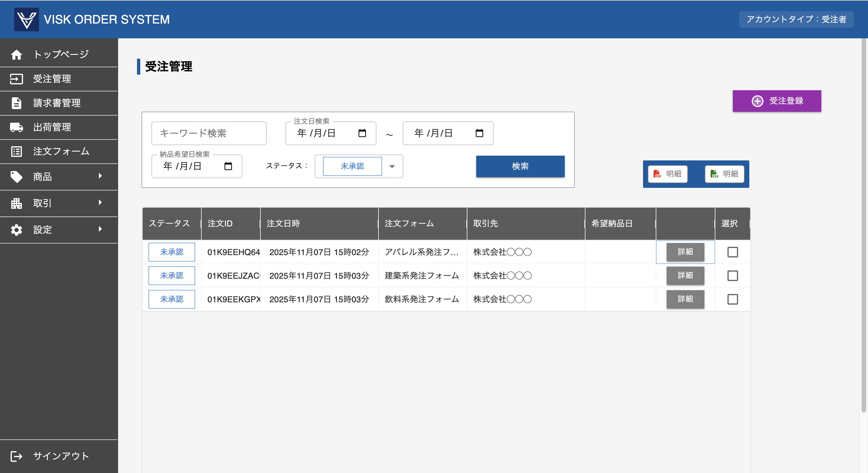Click the VISK Order System logo
This screenshot has width=868, height=473.
(x=27, y=19)
